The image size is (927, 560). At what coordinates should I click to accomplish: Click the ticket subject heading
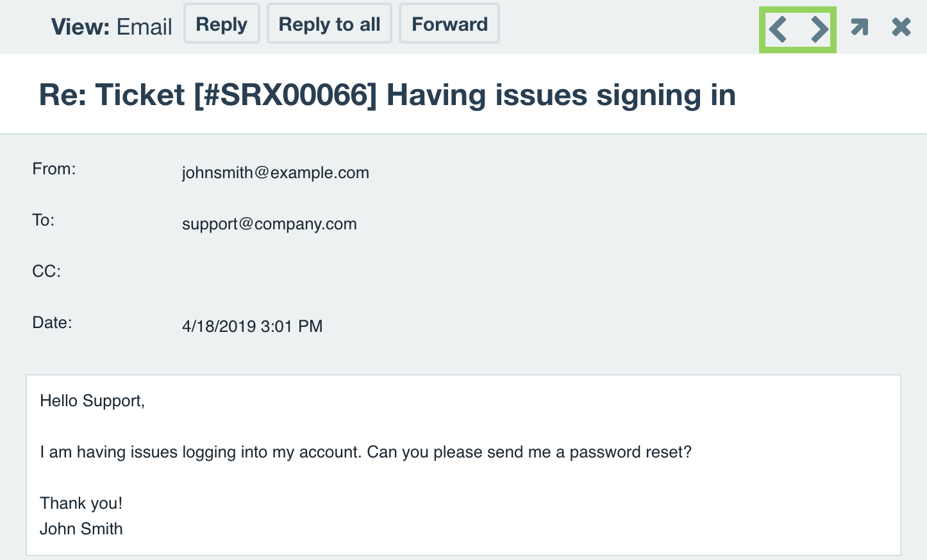pyautogui.click(x=387, y=95)
